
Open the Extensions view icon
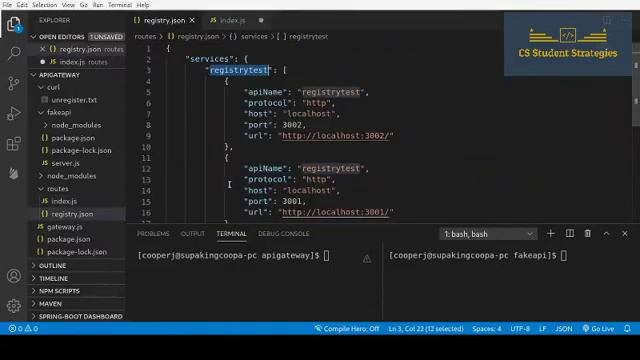14,144
